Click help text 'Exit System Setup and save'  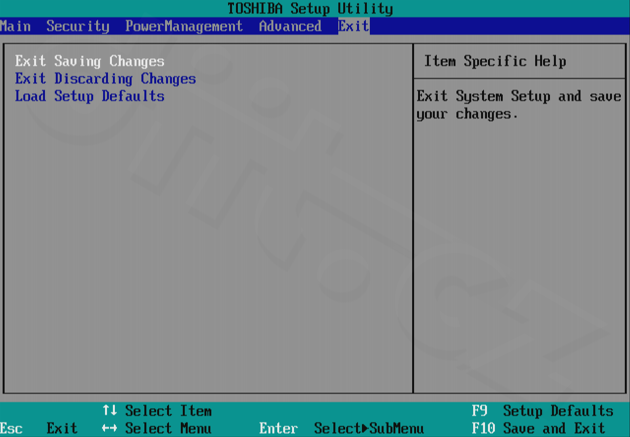pos(519,96)
